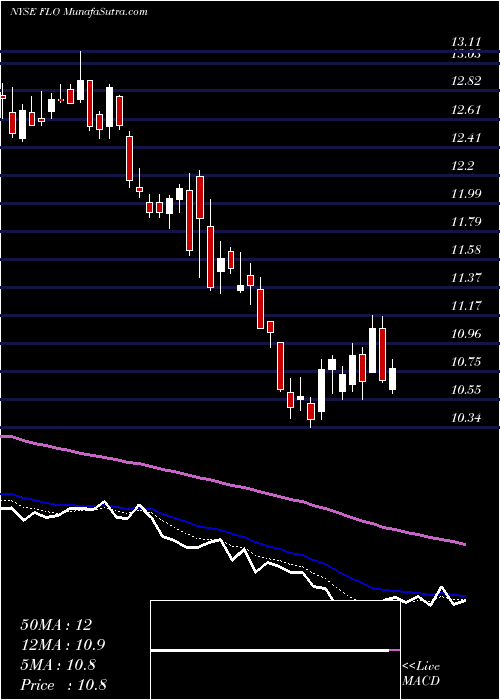This screenshot has height=700, width=500.
Task: Click the 11.99 price axis label
Action: pyautogui.click(x=466, y=193)
